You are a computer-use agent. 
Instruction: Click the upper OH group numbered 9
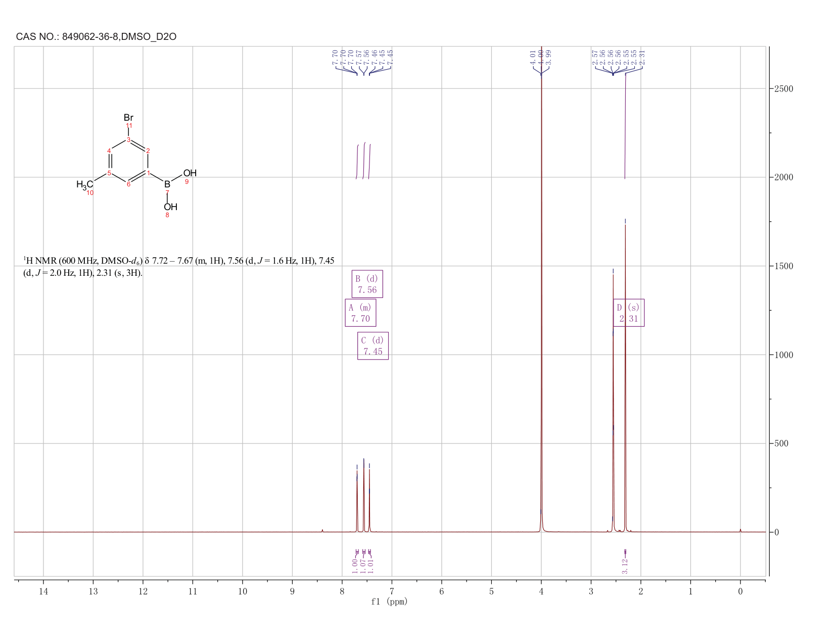tap(190, 173)
